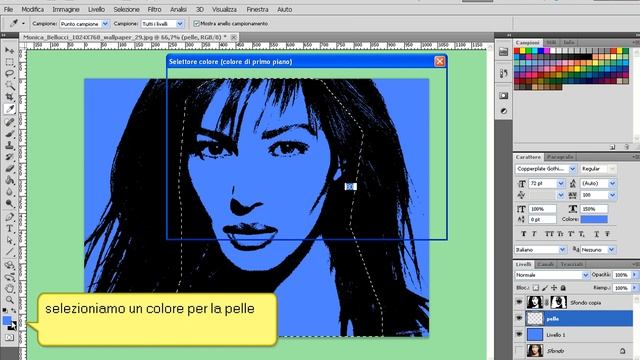Open the Opacità slider arrow
Screen dimensions: 640x360
(x=635, y=275)
